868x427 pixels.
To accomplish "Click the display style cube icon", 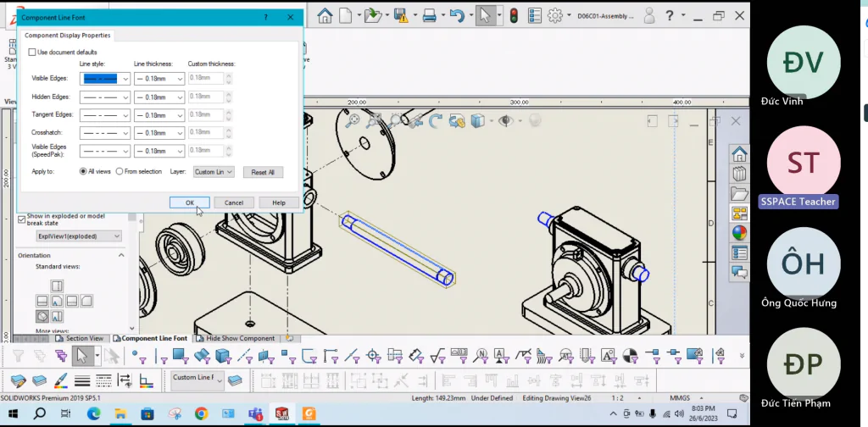I will (477, 120).
